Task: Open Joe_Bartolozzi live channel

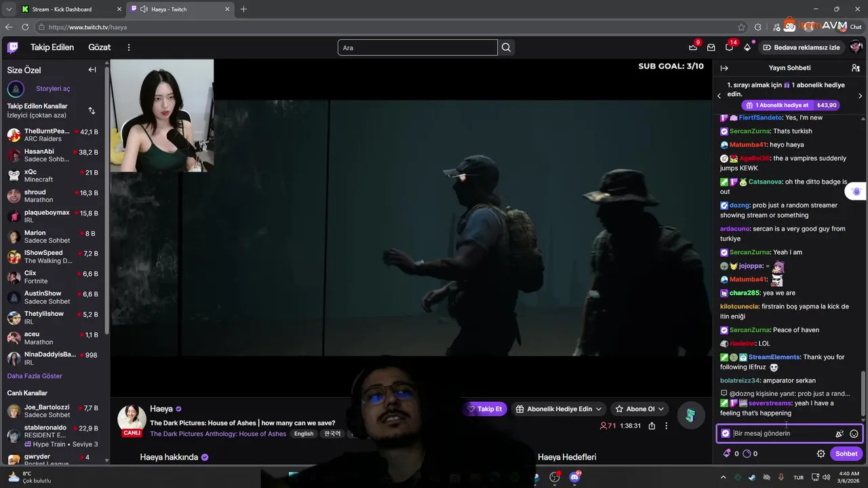Action: tap(53, 411)
